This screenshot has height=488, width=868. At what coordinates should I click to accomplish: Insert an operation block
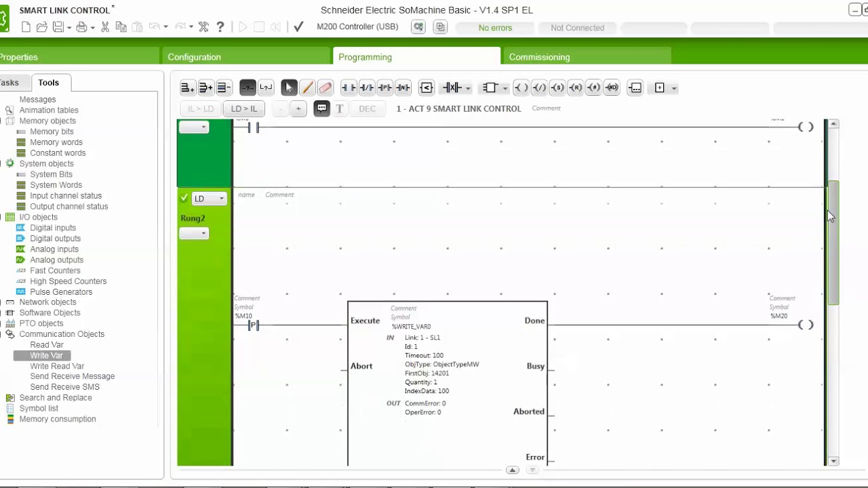point(635,87)
